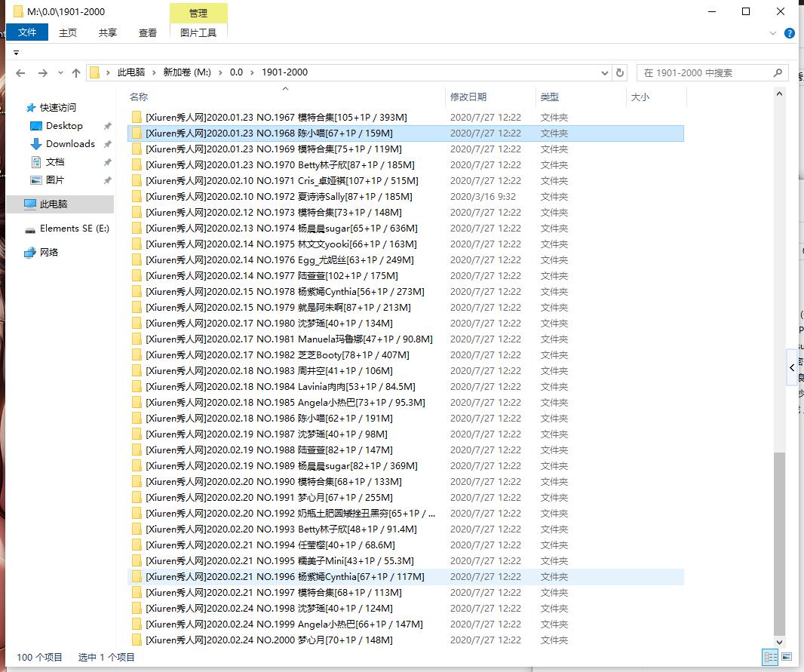Expand the address bar history dropdown
The height and width of the screenshot is (672, 804).
[605, 73]
